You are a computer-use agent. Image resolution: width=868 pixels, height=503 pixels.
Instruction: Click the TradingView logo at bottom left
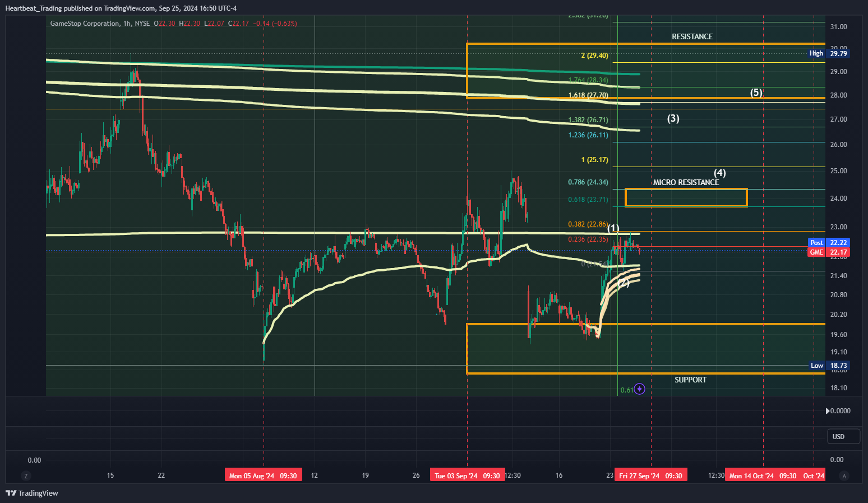(x=32, y=493)
